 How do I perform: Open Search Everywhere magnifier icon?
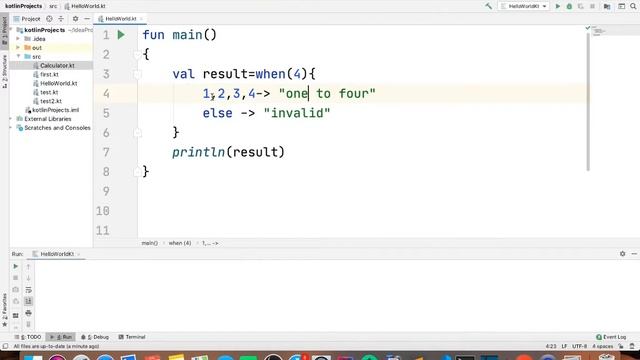coord(633,6)
